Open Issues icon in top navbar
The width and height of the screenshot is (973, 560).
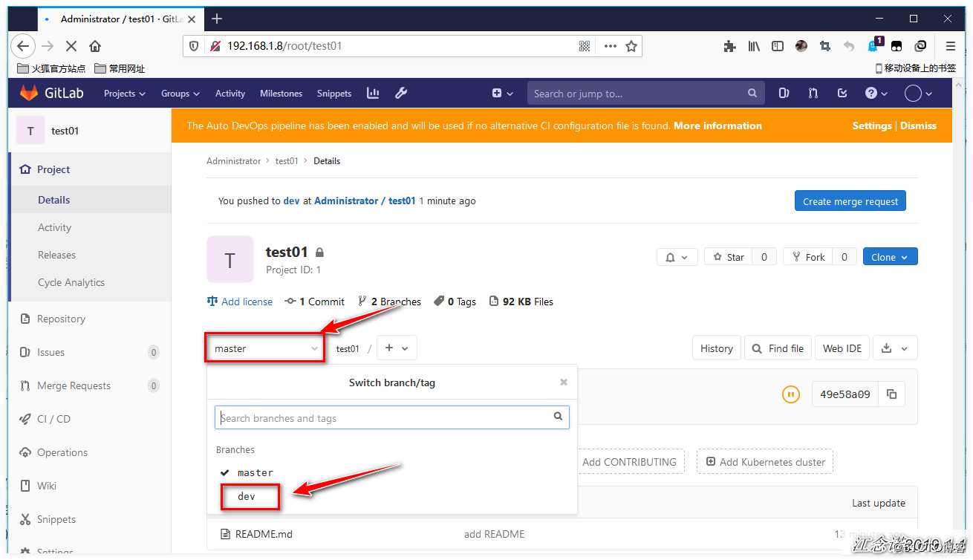[x=784, y=94]
